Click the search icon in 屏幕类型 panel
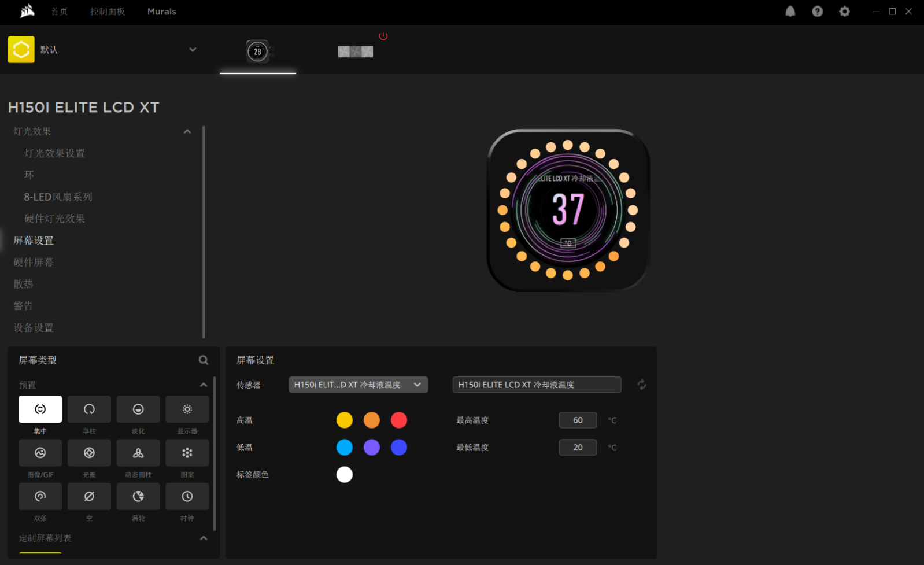 coord(204,360)
